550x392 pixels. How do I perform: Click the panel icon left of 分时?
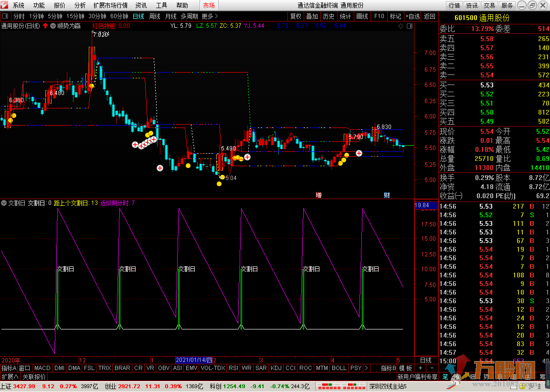click(x=5, y=16)
